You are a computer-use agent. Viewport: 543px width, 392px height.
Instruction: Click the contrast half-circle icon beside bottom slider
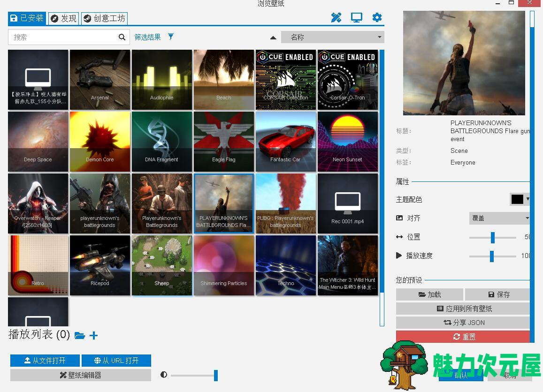(164, 375)
